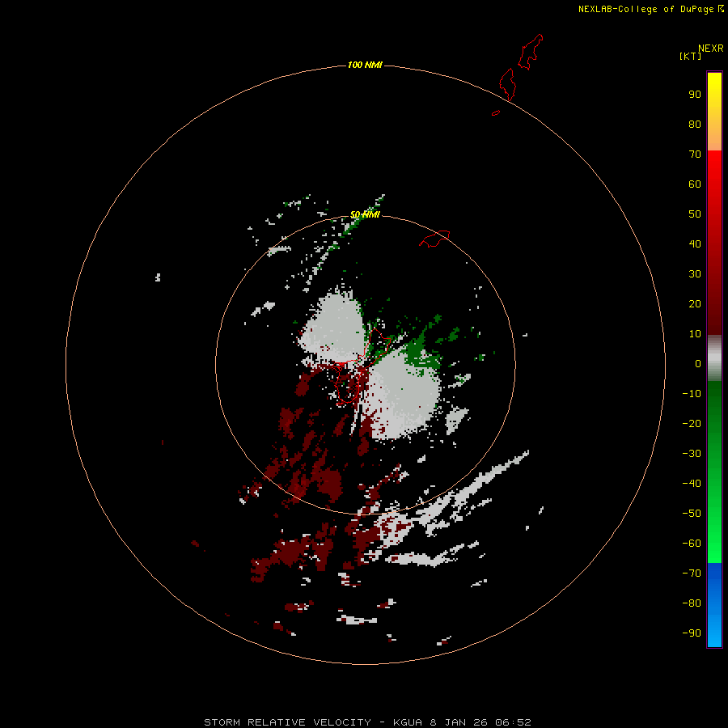Click the -40 knot scale label
This screenshot has height=728, width=728.
(692, 484)
